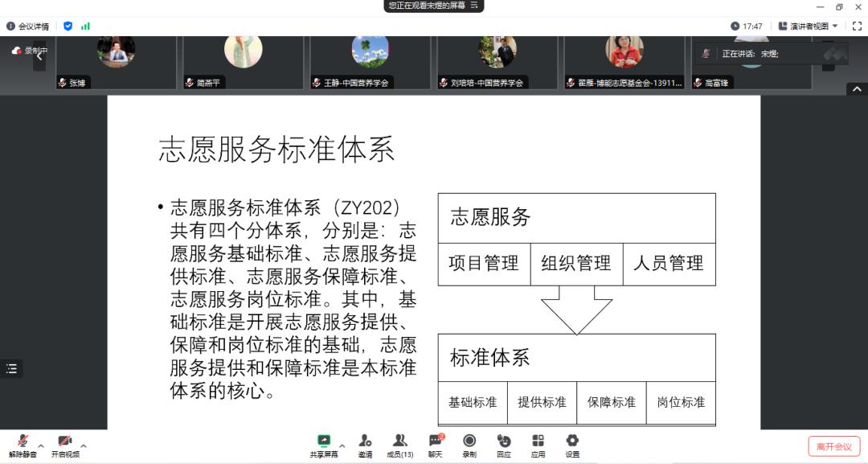Turn on camera with 开启视频
Viewport: 868px width, 464px height.
[65, 443]
